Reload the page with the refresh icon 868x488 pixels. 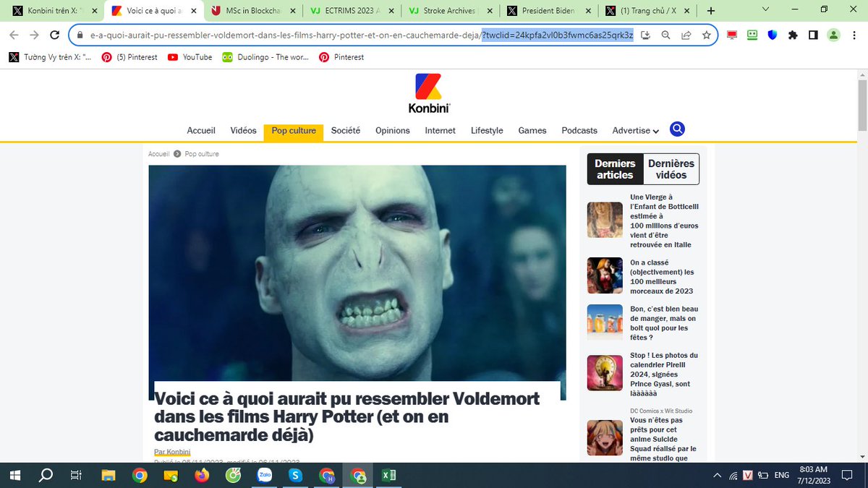(54, 35)
